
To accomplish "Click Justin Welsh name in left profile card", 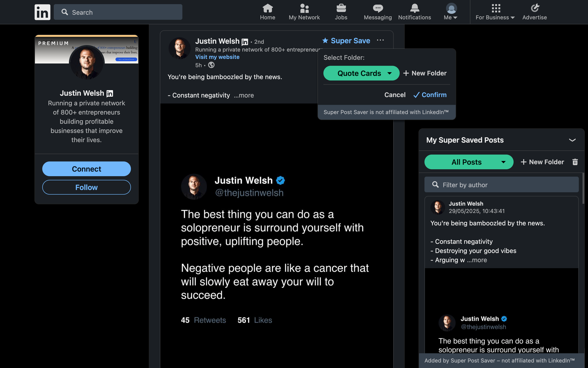I will click(82, 93).
